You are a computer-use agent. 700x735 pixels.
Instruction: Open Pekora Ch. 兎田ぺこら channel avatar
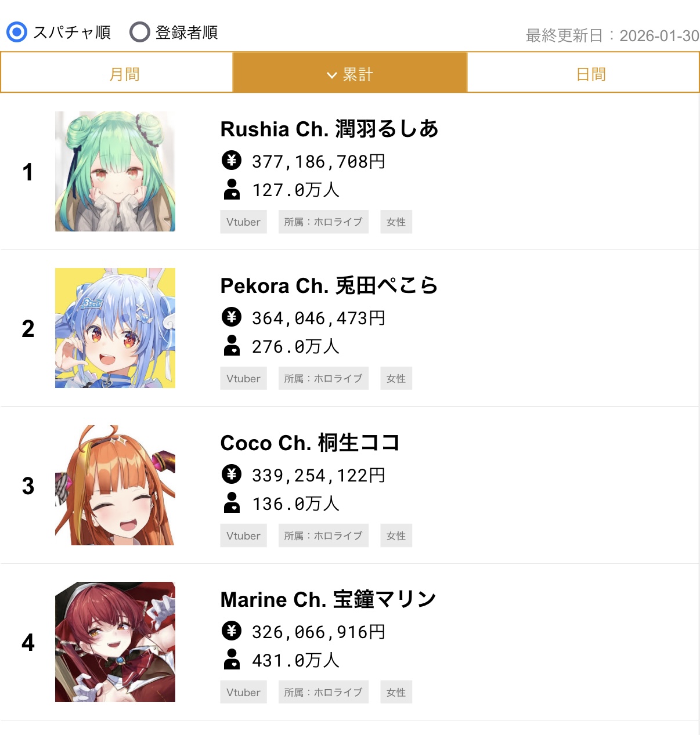115,328
